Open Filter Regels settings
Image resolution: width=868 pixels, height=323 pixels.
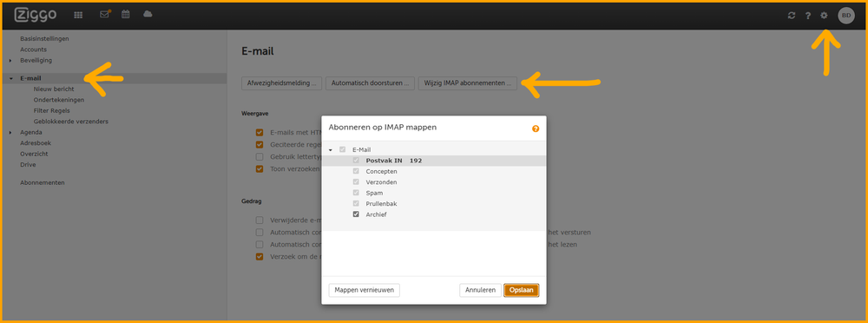coord(51,111)
